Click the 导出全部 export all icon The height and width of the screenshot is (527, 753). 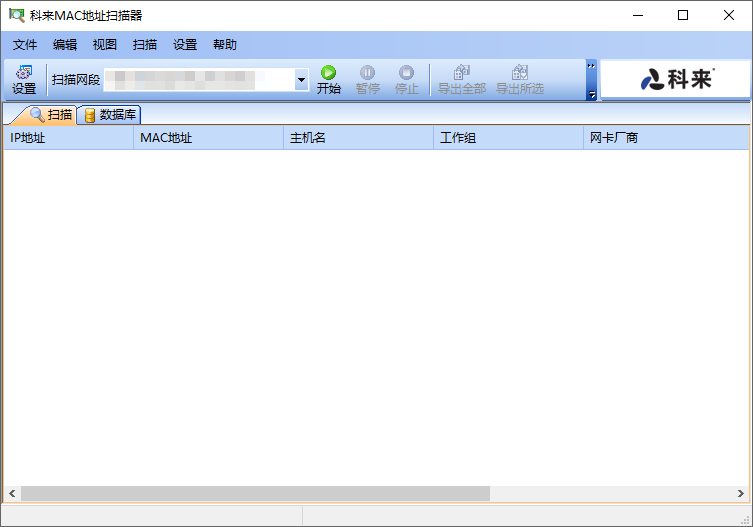pyautogui.click(x=462, y=80)
